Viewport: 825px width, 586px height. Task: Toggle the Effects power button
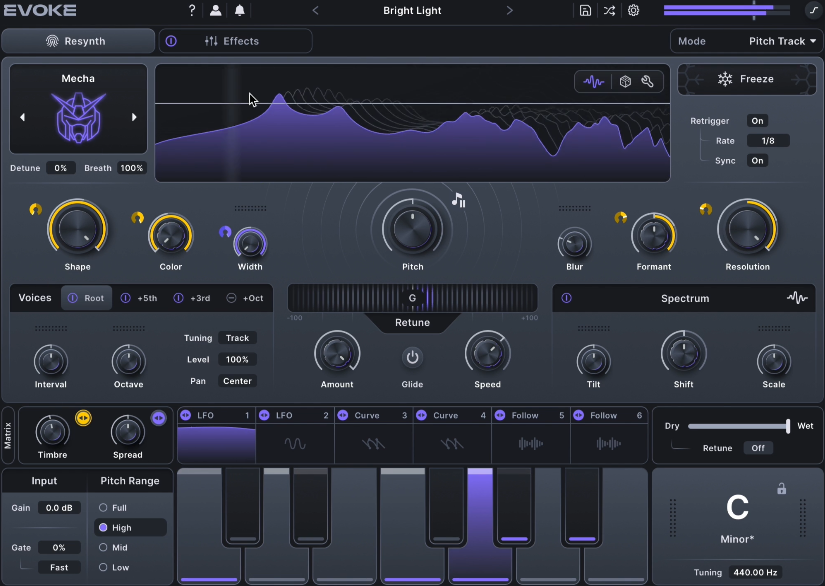[x=171, y=41]
